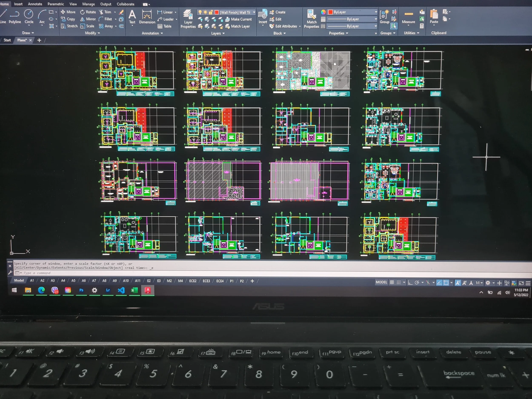Toggle layer lock icon in layer dropdown

tap(211, 12)
